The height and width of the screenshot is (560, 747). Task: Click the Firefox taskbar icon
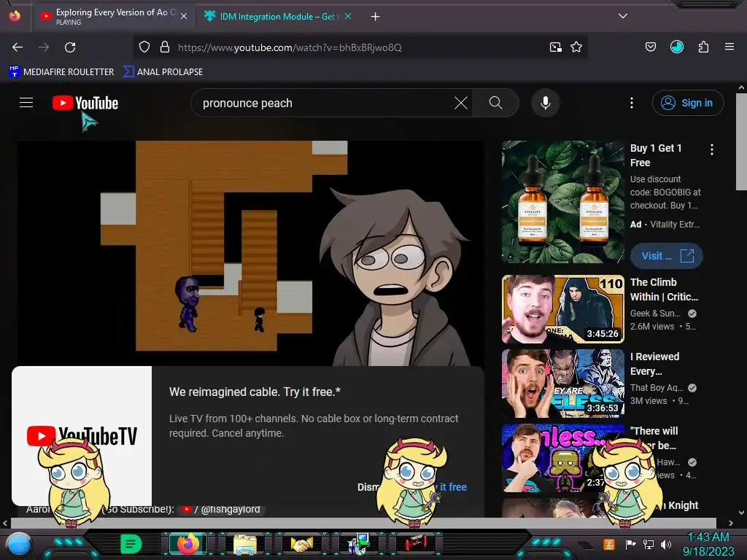[x=187, y=544]
